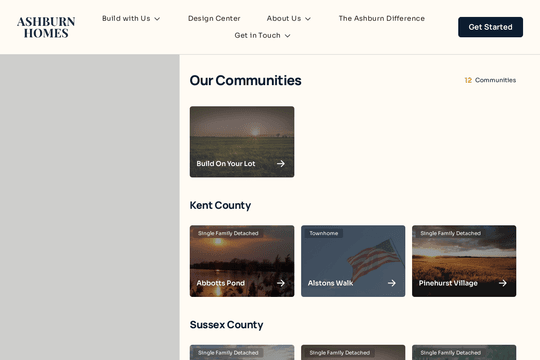Click the 12 Communities count label
Image resolution: width=540 pixels, height=360 pixels.
pyautogui.click(x=490, y=80)
